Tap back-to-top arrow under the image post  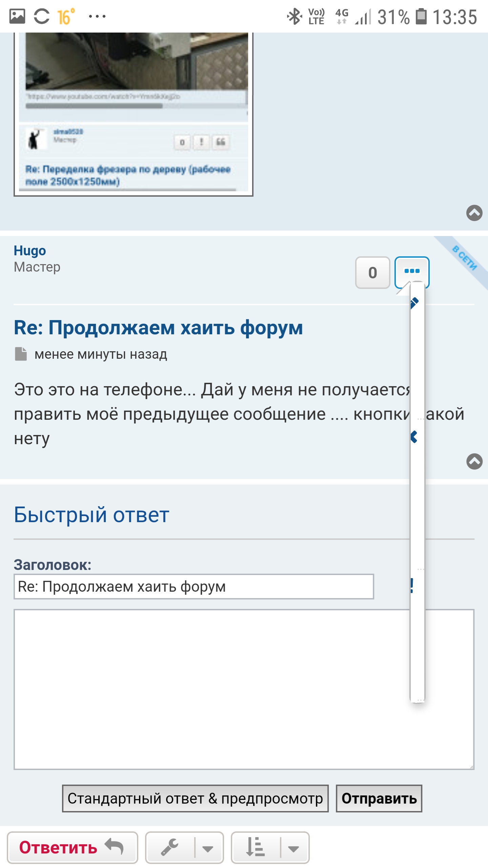click(x=474, y=213)
